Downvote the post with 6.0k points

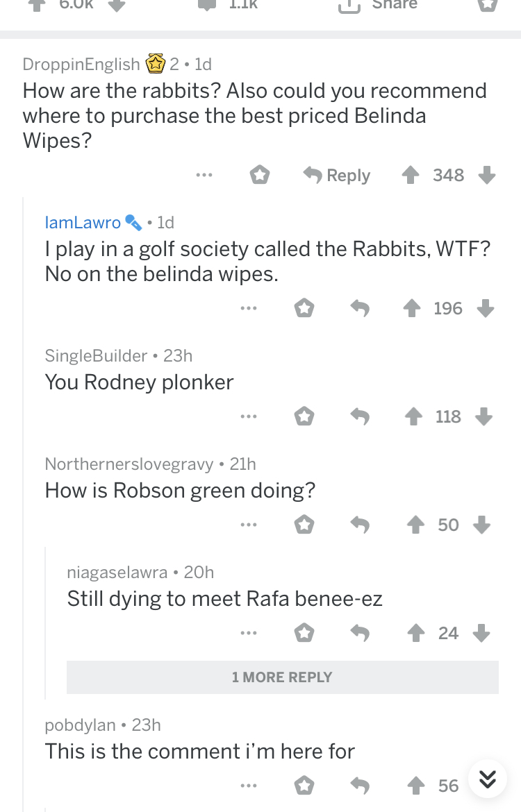point(117,6)
